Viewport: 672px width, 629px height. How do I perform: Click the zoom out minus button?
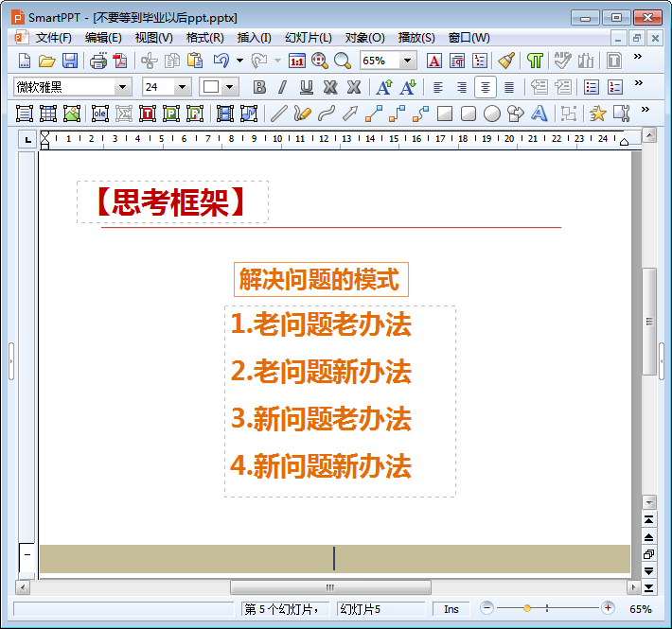pyautogui.click(x=486, y=607)
